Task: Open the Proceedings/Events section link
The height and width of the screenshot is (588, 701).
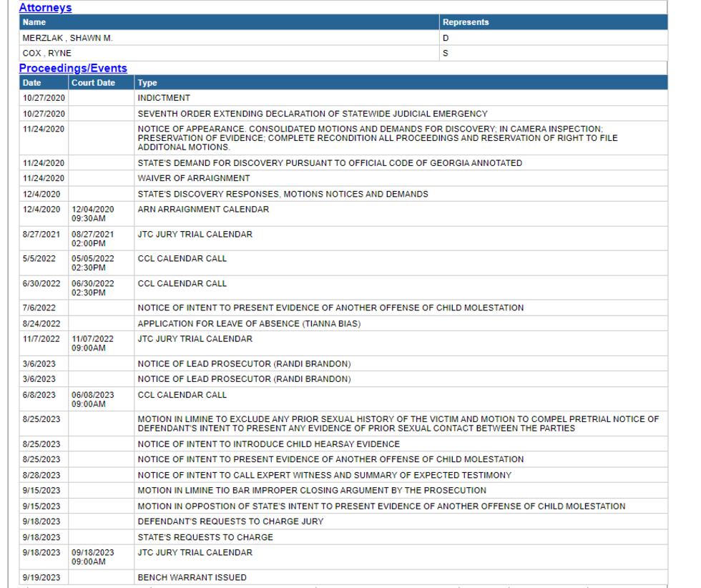Action: [x=73, y=68]
